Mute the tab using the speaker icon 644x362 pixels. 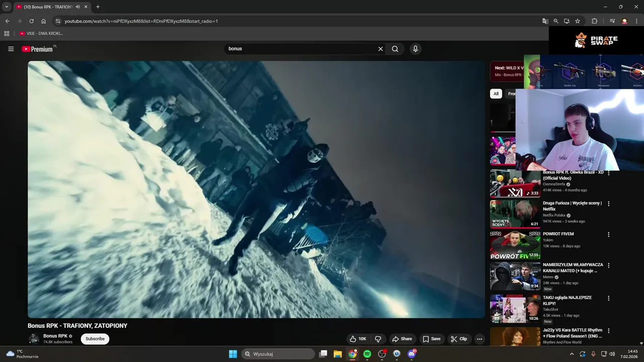(x=78, y=7)
